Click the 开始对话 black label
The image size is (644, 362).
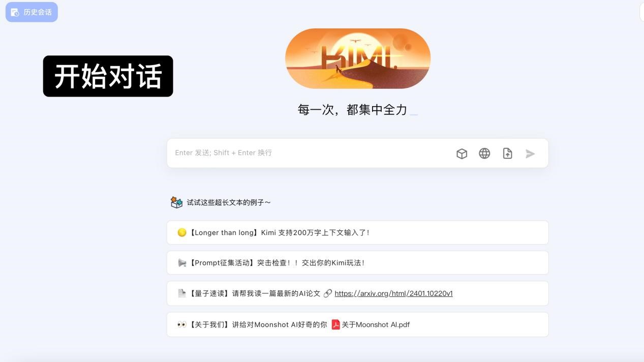[108, 76]
